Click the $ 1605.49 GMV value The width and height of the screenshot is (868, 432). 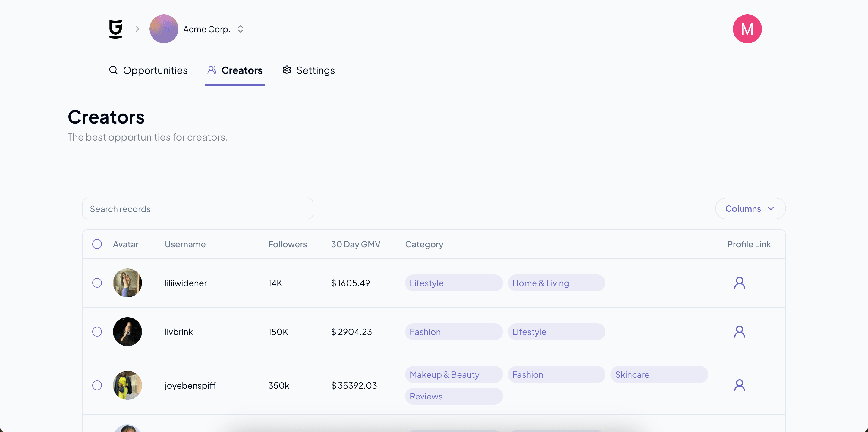[351, 283]
